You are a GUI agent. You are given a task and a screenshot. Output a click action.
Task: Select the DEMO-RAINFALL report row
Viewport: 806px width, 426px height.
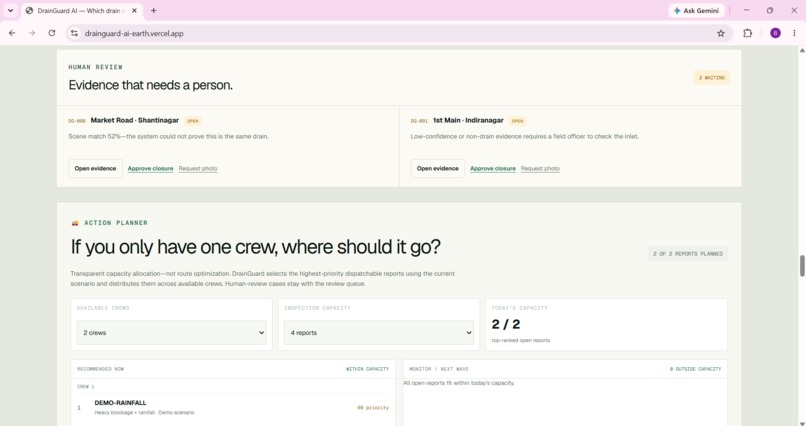coord(233,408)
